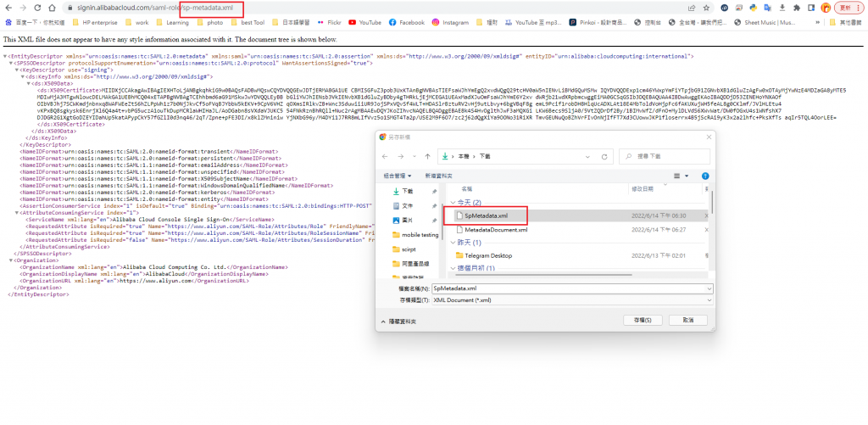Open the Pinkoi bookmark
The height and width of the screenshot is (425, 868).
coord(598,23)
